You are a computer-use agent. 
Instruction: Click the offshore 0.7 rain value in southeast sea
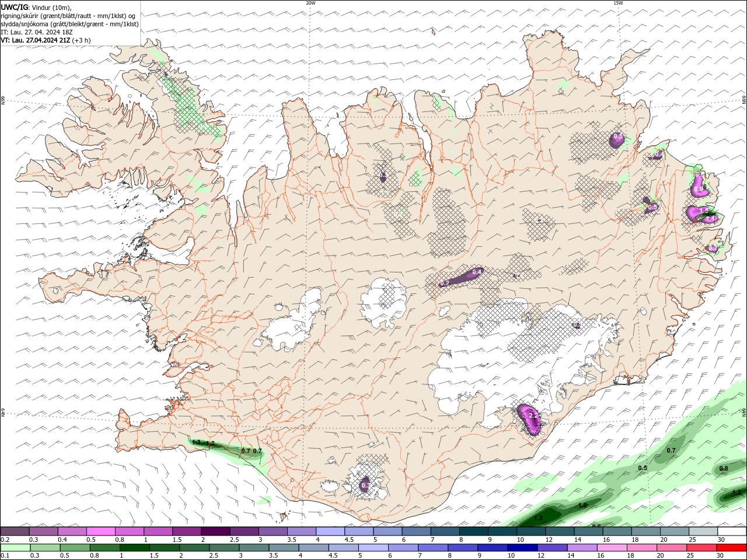pos(671,450)
